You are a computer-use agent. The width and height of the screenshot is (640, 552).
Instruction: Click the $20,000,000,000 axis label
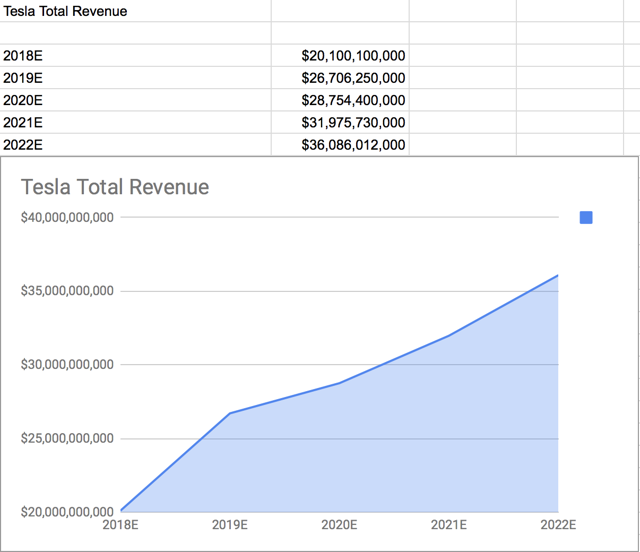tap(67, 512)
